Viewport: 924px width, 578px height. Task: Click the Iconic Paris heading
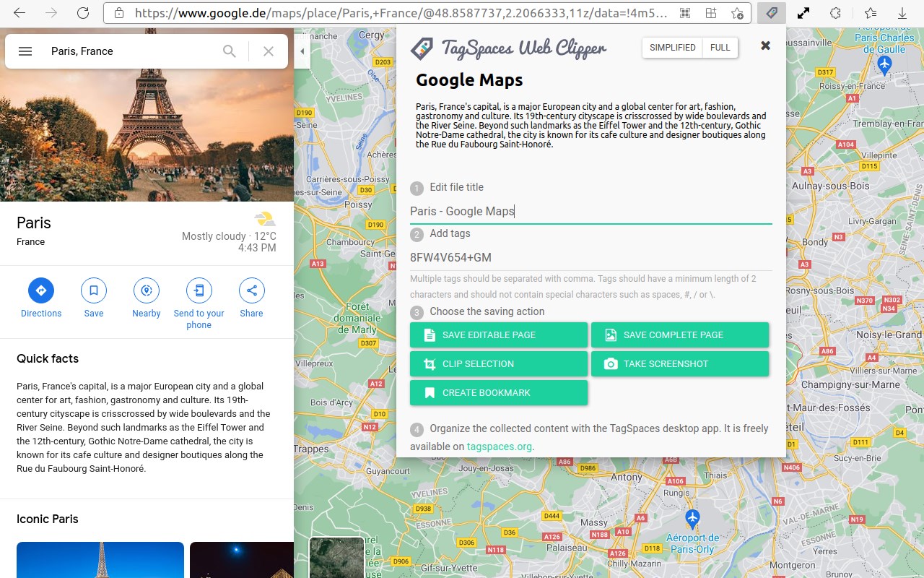(x=48, y=519)
